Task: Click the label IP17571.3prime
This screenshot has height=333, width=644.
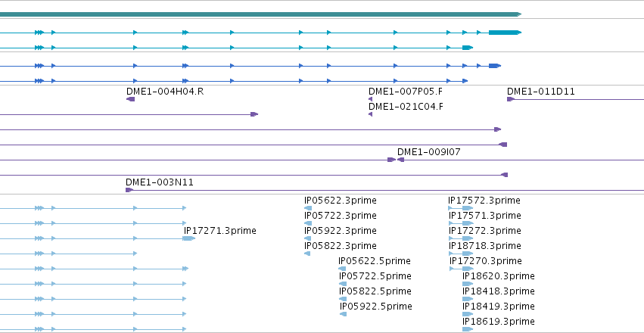Action: [x=485, y=216]
